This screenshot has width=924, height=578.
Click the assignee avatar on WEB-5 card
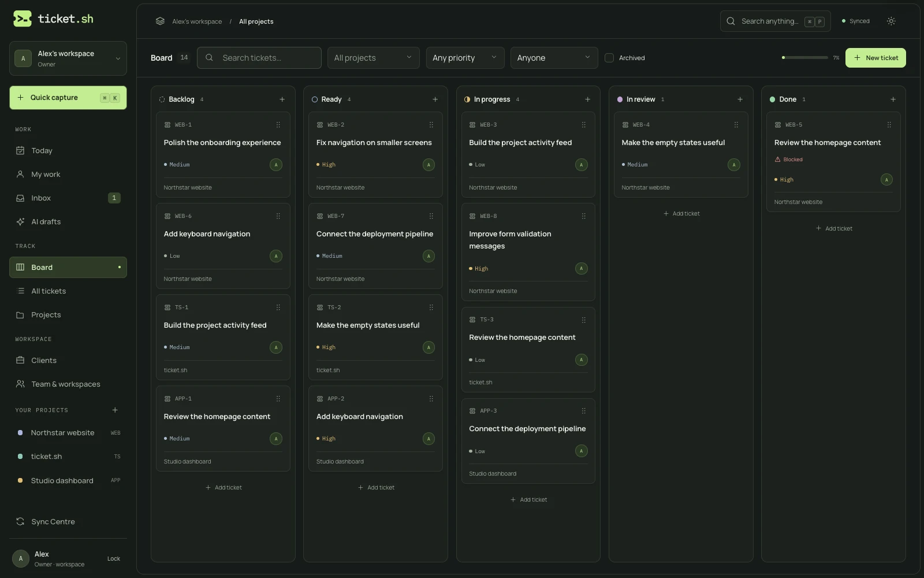click(x=887, y=180)
